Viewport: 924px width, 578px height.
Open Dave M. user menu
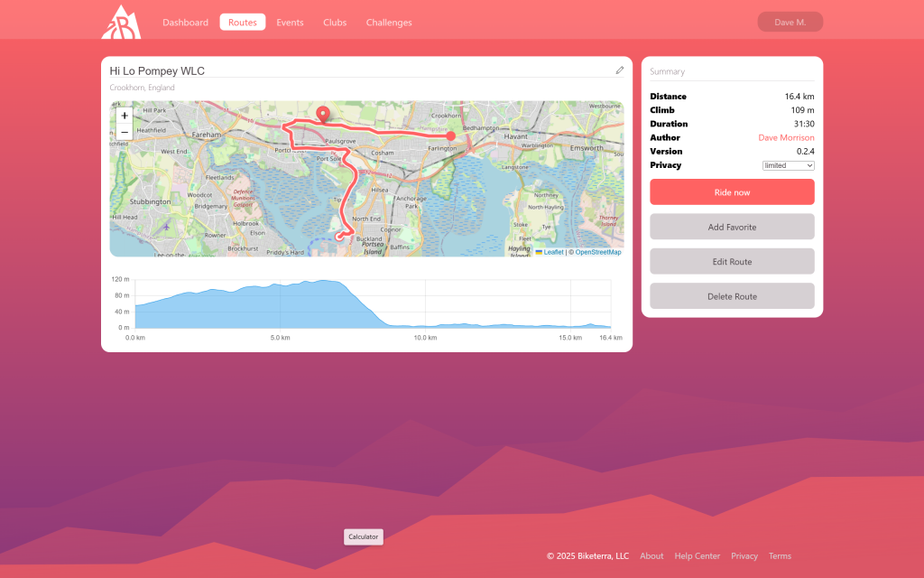[x=790, y=22]
